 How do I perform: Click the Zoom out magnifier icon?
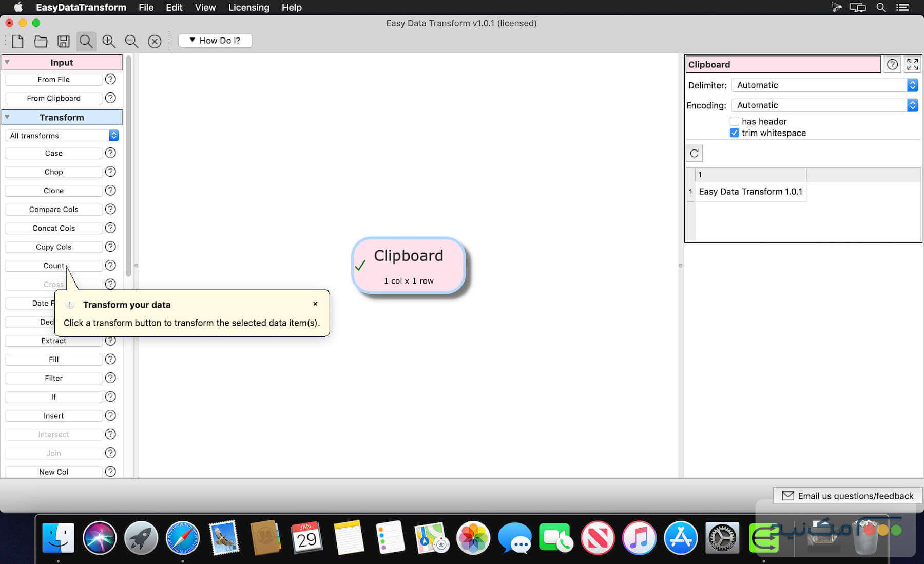coord(131,41)
